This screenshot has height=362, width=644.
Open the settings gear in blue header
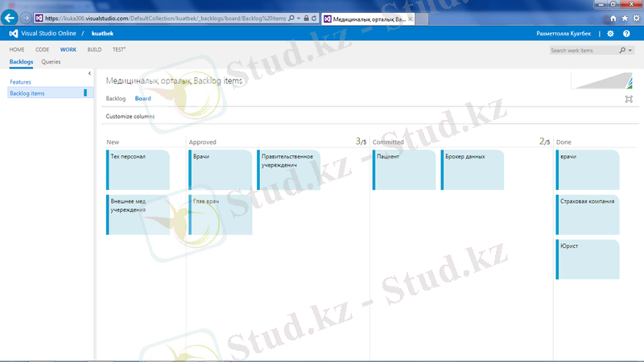point(610,34)
